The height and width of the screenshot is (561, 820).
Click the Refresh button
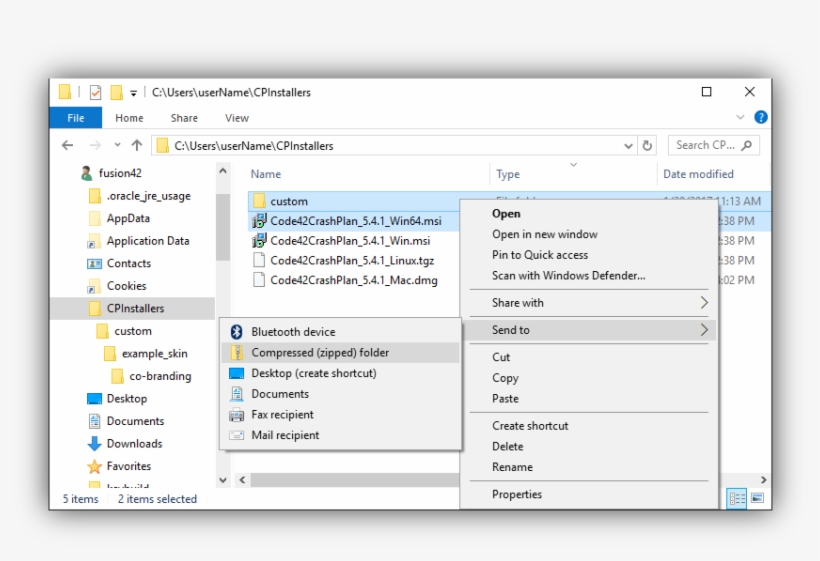click(x=647, y=145)
